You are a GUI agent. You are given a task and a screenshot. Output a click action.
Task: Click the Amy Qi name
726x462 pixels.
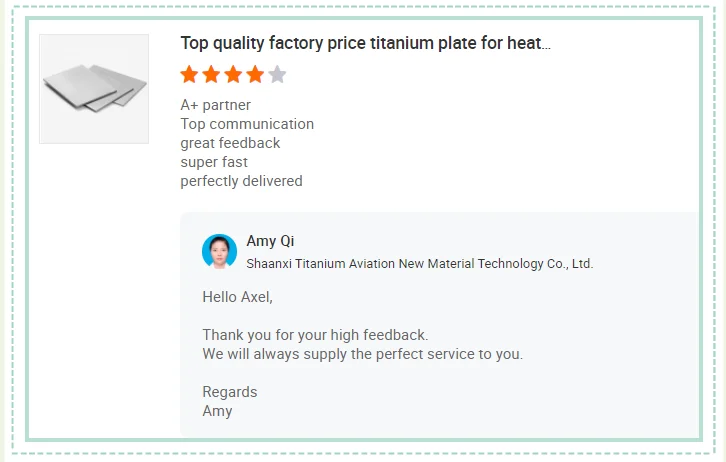[270, 241]
